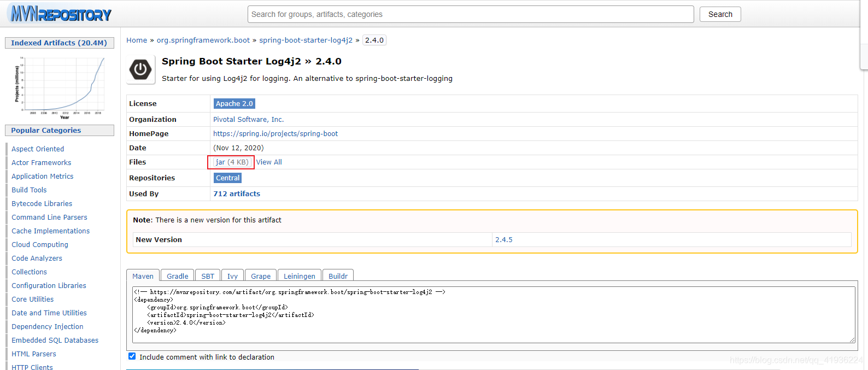This screenshot has height=370, width=868.
Task: Open HTML Parsers category
Action: (34, 354)
